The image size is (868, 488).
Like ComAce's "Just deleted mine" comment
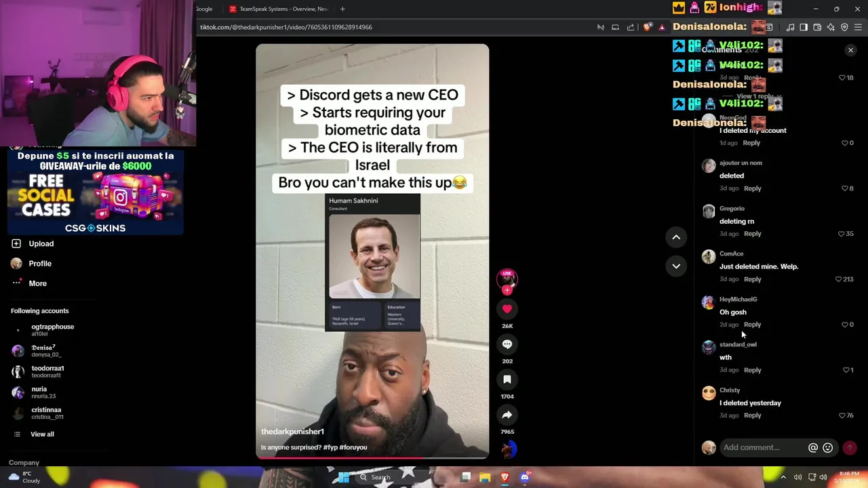(839, 279)
